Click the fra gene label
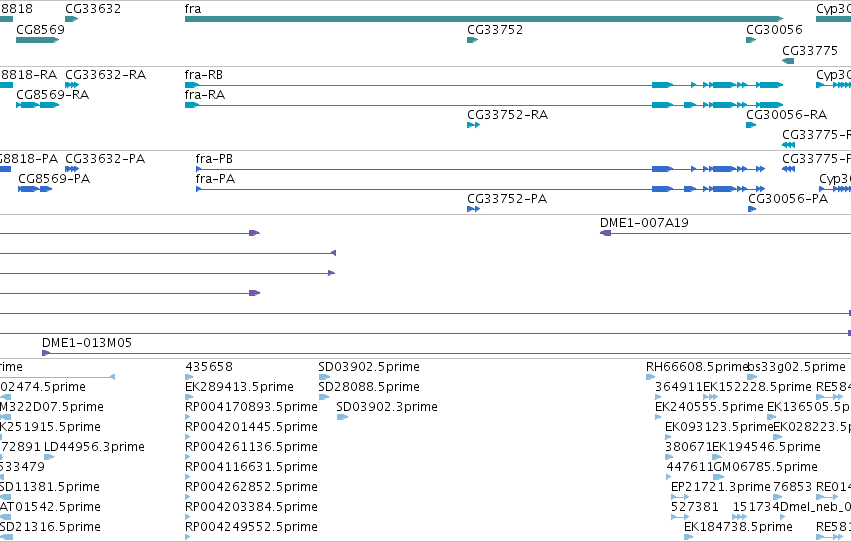 (x=193, y=9)
